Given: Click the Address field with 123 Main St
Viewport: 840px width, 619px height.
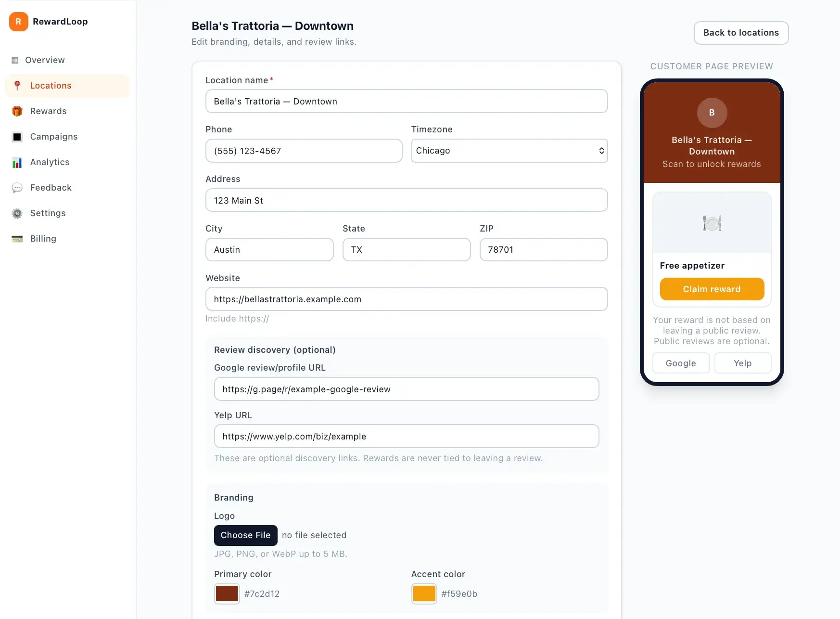Looking at the screenshot, I should click(407, 200).
